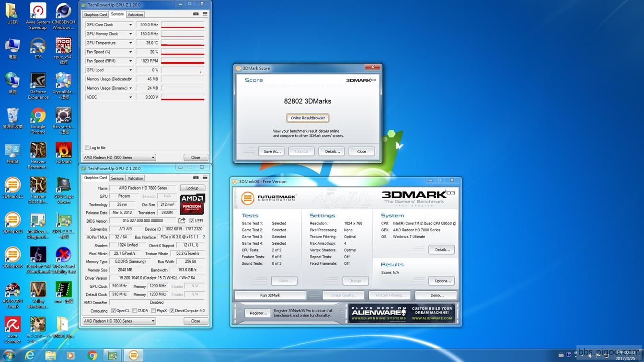Click Options button in 3DMark03 Results
Image resolution: width=644 pixels, height=362 pixels.
[442, 281]
